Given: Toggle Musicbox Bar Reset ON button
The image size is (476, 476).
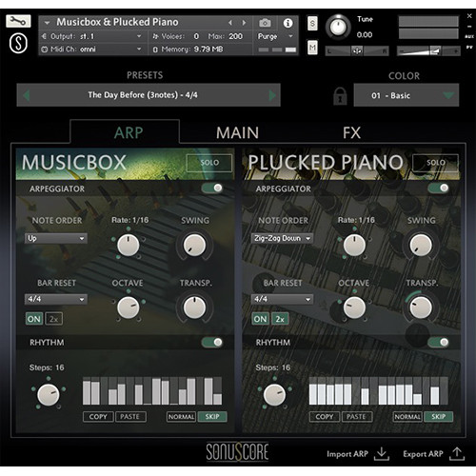Looking at the screenshot, I should click(34, 319).
